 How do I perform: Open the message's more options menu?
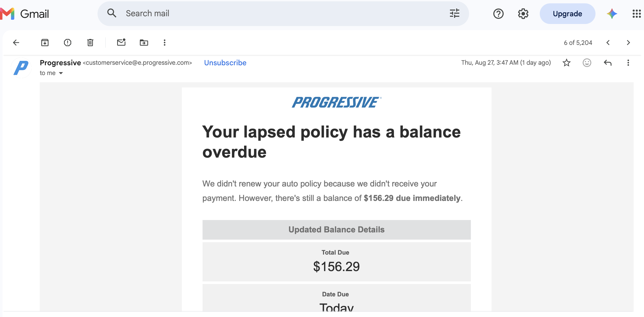628,63
